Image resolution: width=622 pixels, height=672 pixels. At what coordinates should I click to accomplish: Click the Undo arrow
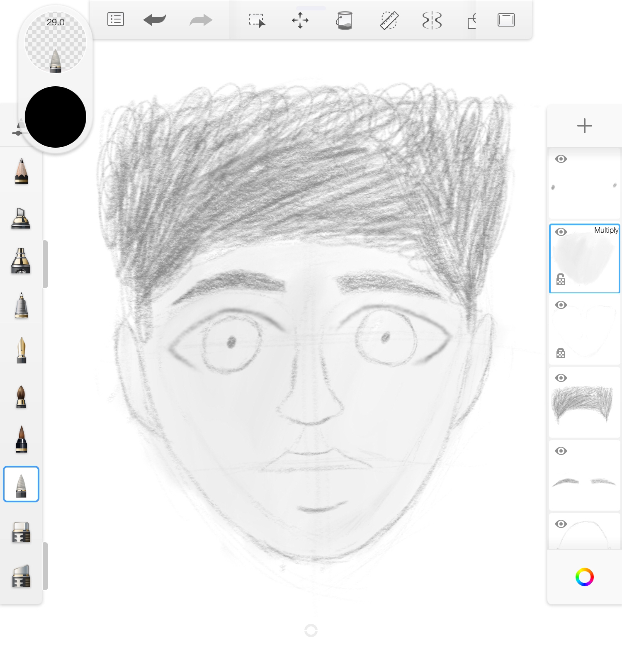pos(155,20)
